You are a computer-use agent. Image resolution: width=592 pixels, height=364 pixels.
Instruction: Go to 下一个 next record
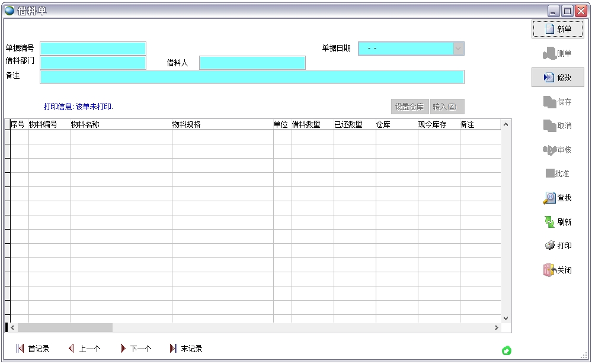pos(123,349)
